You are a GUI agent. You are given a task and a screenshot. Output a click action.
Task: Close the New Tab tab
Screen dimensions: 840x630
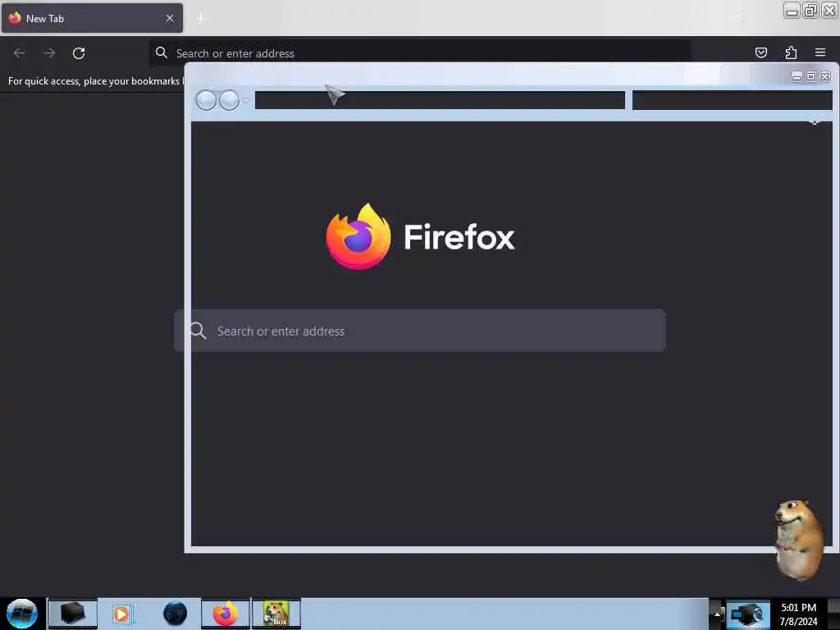point(169,18)
